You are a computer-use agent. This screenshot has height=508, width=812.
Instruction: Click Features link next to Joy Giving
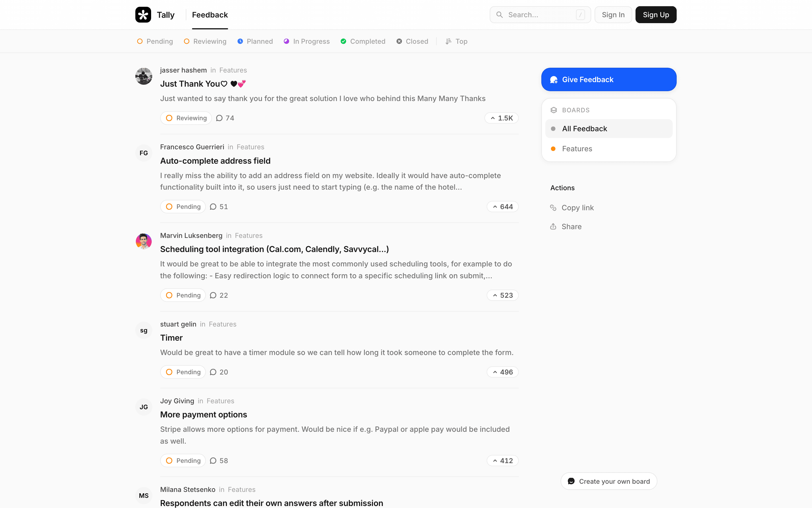pyautogui.click(x=220, y=401)
